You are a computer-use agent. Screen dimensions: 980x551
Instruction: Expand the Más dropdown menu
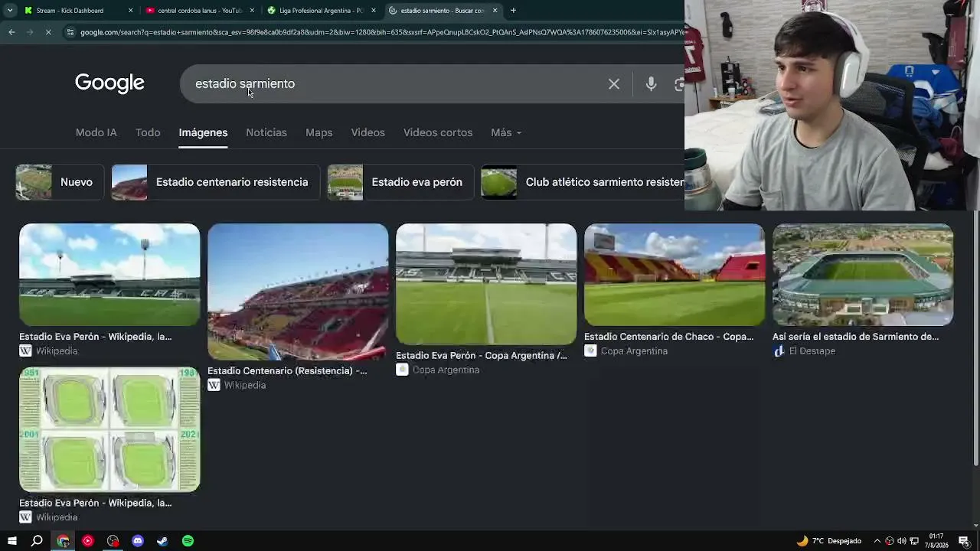(506, 132)
